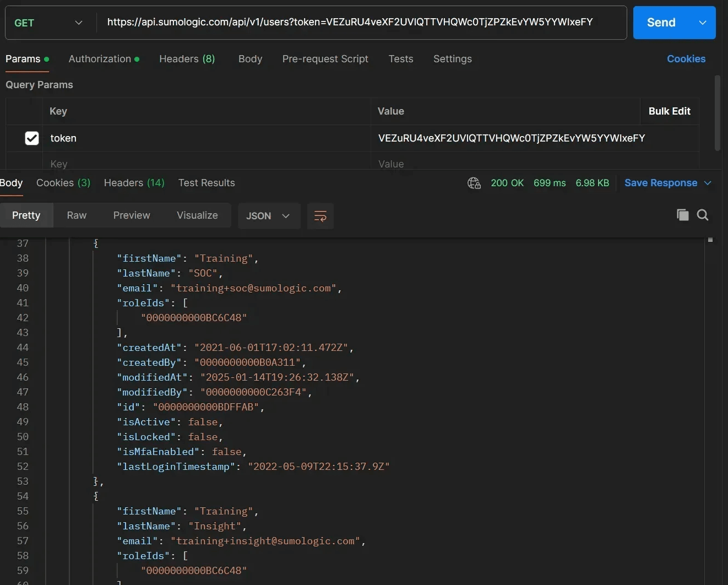This screenshot has height=585, width=728.
Task: Switch to the Tests tab
Action: (400, 58)
